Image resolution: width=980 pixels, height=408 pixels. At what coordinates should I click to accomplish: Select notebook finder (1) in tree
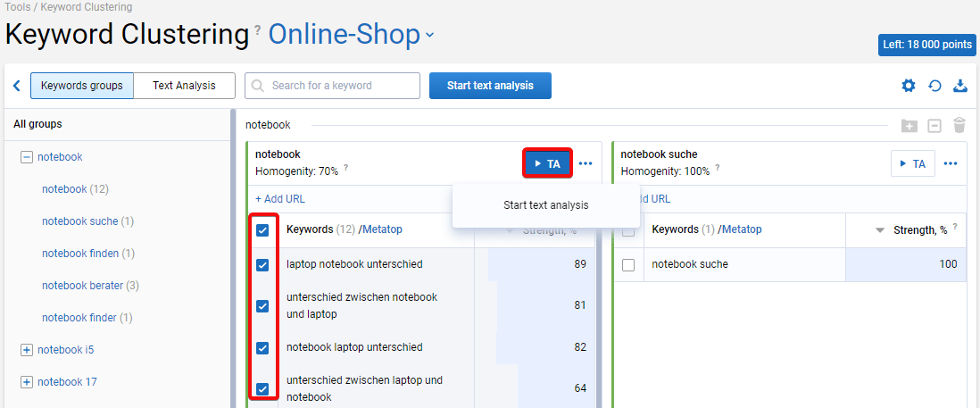point(87,318)
